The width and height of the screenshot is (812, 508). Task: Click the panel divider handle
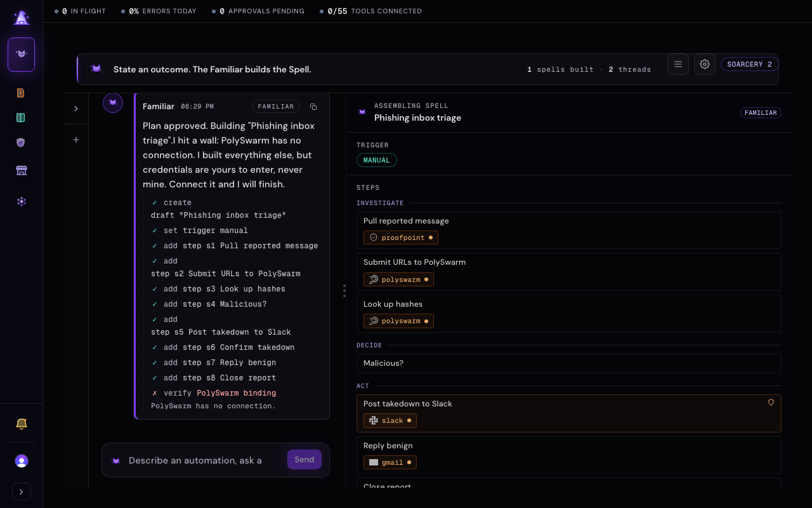pyautogui.click(x=344, y=291)
